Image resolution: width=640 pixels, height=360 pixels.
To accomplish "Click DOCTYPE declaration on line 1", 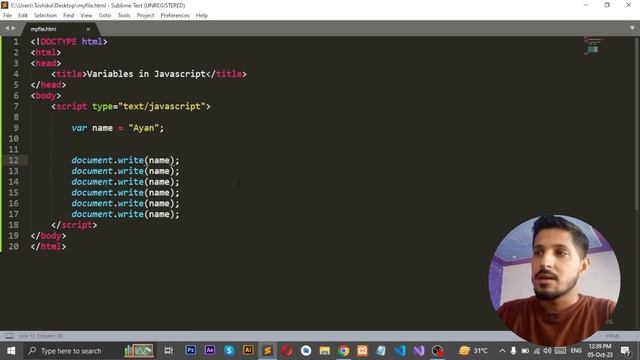I will click(x=69, y=42).
